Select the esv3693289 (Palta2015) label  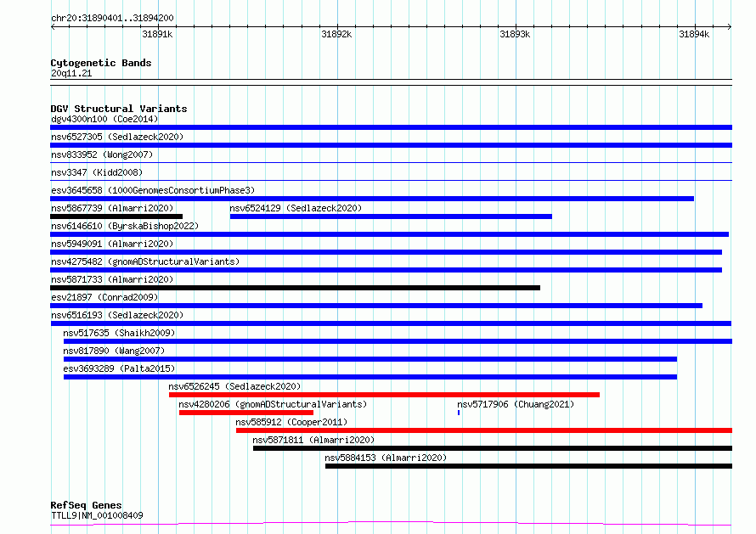pyautogui.click(x=119, y=368)
